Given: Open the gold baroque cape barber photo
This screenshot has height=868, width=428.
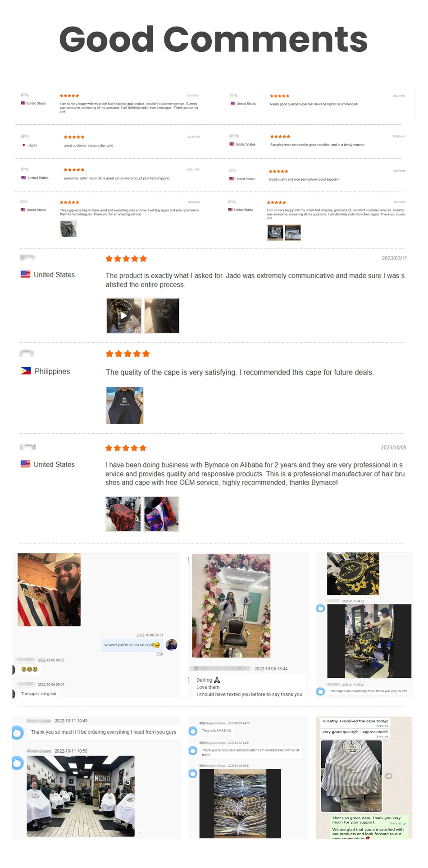Looking at the screenshot, I should click(x=369, y=641).
